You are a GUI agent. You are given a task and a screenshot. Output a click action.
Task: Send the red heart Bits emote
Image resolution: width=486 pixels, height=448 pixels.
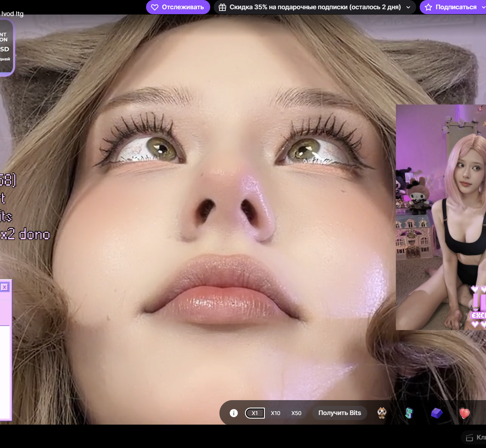(x=464, y=413)
